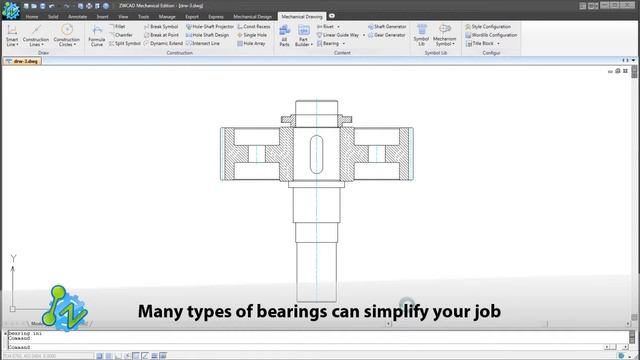The width and height of the screenshot is (640, 360).
Task: Select the Dynamic Extend tool
Action: click(163, 43)
